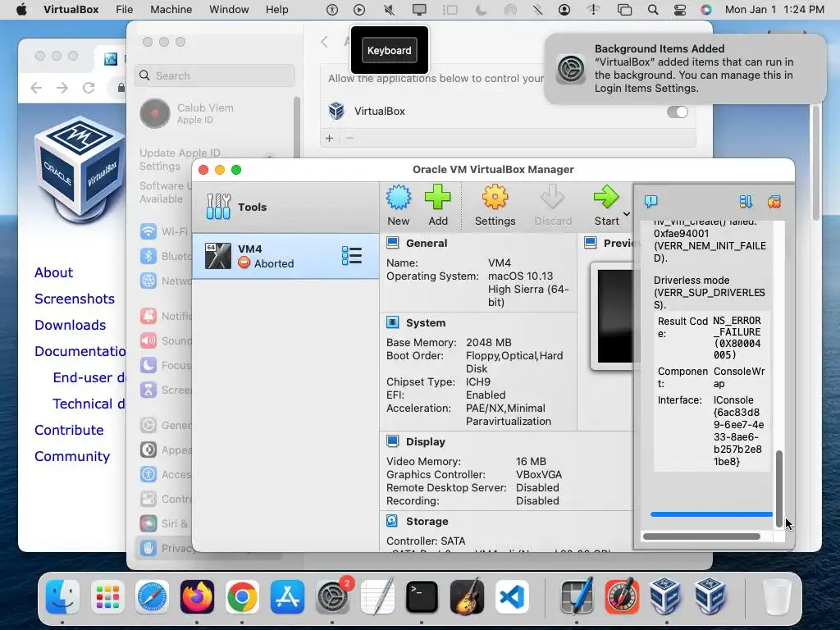Open Finder from the Dock
The height and width of the screenshot is (630, 840).
pyautogui.click(x=62, y=597)
